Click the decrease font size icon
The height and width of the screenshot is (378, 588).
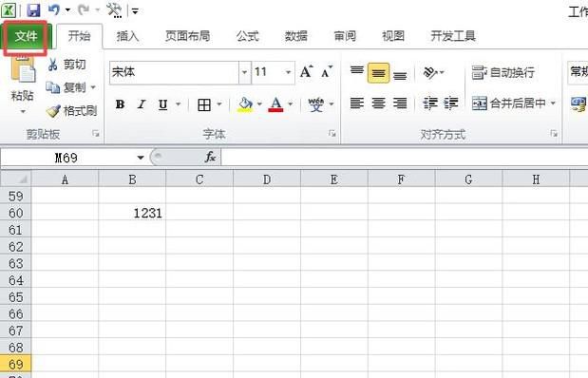pos(327,71)
